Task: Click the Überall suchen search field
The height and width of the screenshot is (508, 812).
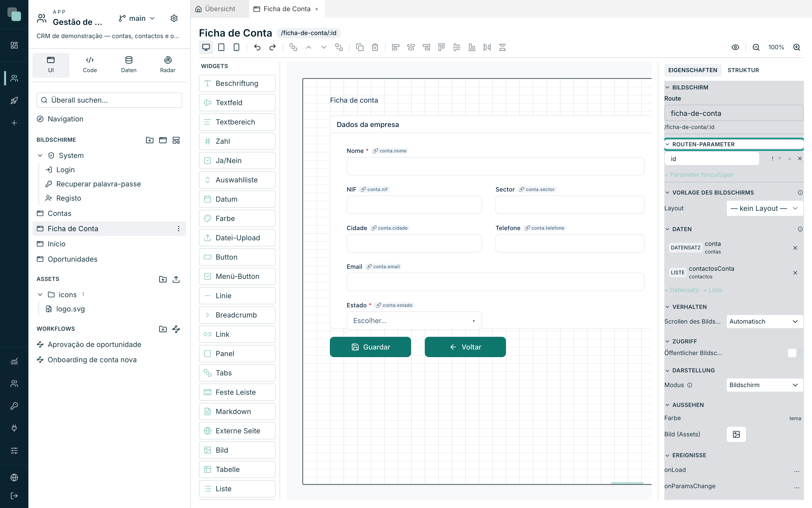Action: 109,100
